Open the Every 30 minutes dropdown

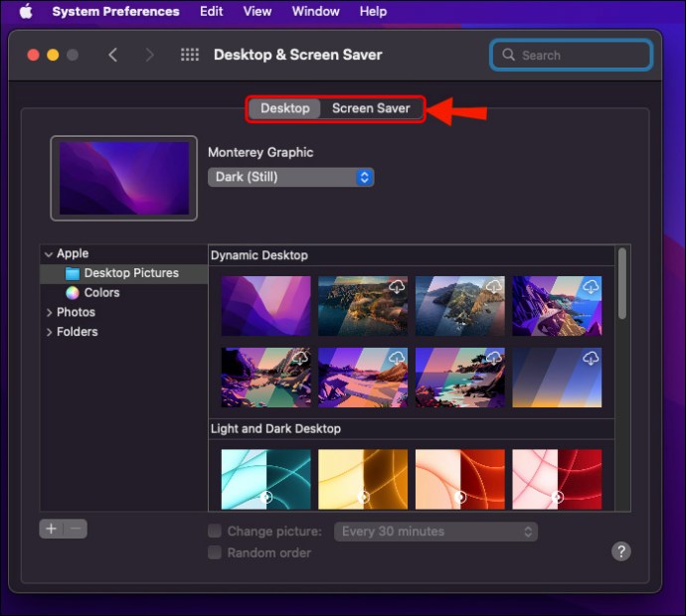[435, 532]
